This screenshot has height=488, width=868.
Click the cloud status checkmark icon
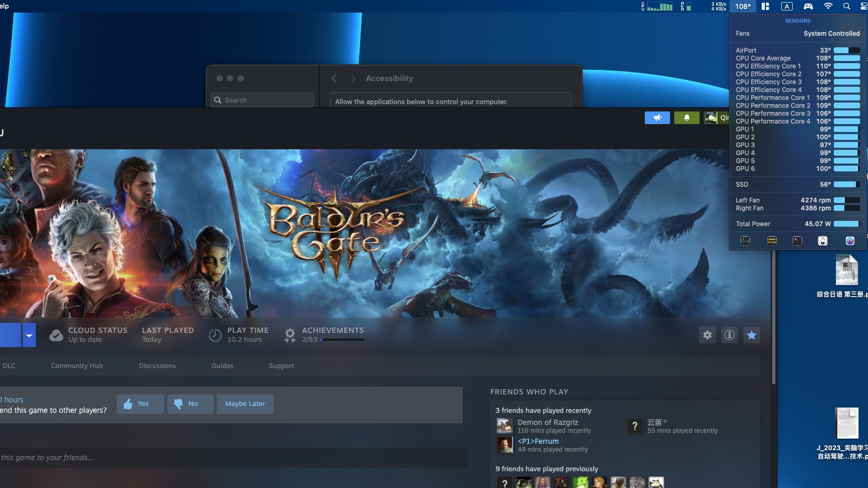coord(56,335)
